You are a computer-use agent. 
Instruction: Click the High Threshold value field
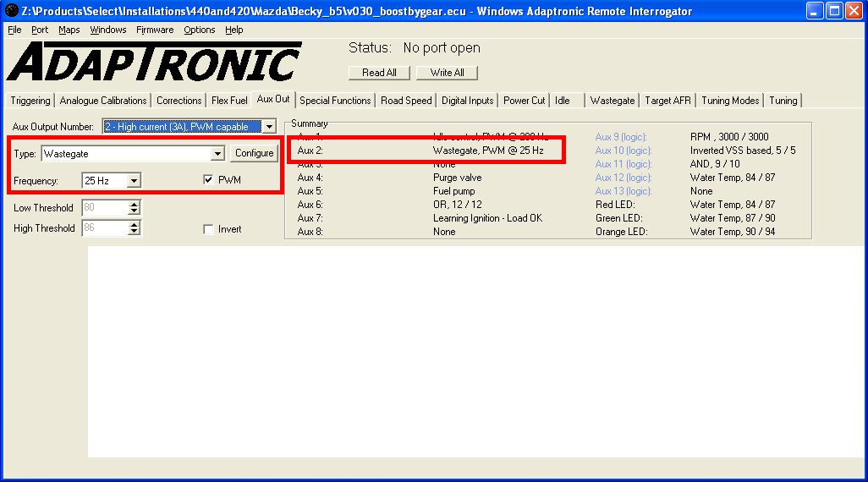[104, 228]
